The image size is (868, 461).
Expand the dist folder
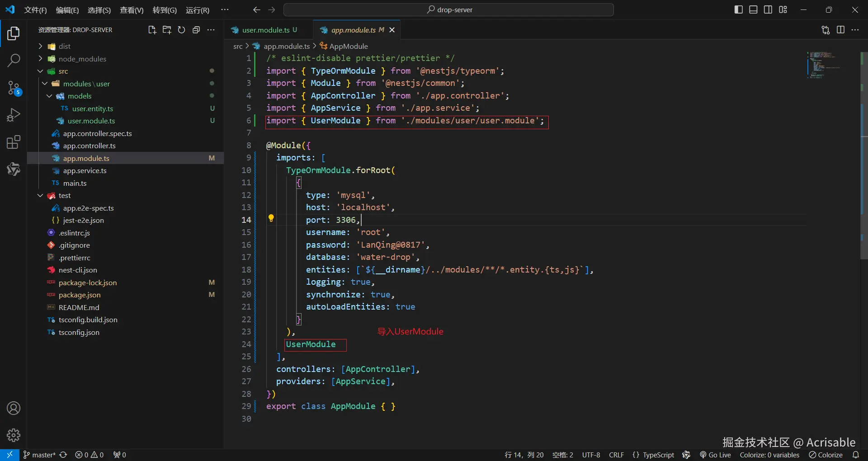coord(64,46)
